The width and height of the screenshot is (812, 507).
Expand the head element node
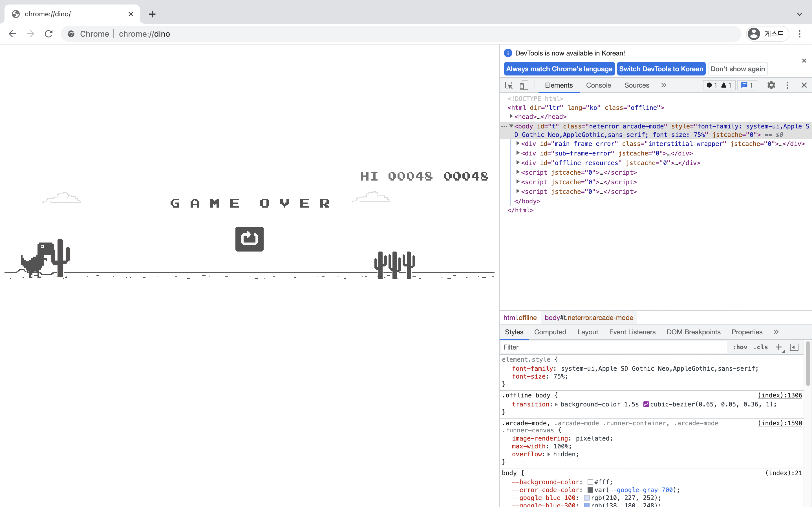point(511,116)
